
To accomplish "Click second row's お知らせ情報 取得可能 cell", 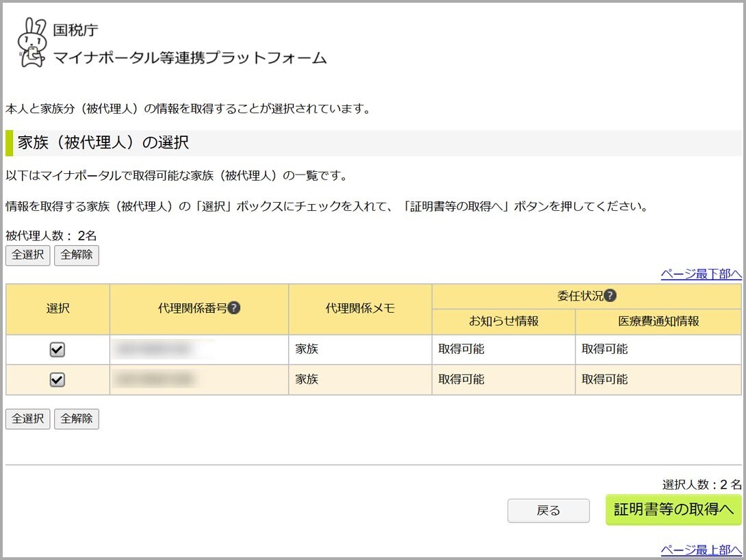I will (503, 380).
